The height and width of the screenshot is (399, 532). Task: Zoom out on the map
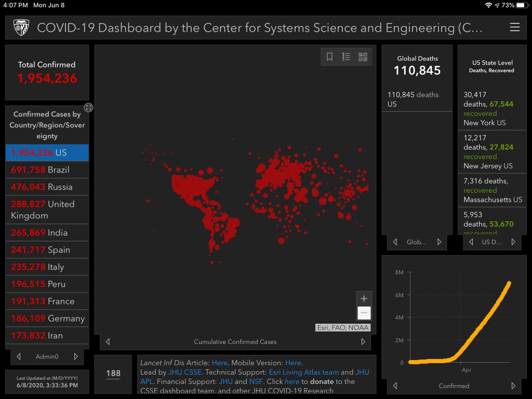click(364, 313)
